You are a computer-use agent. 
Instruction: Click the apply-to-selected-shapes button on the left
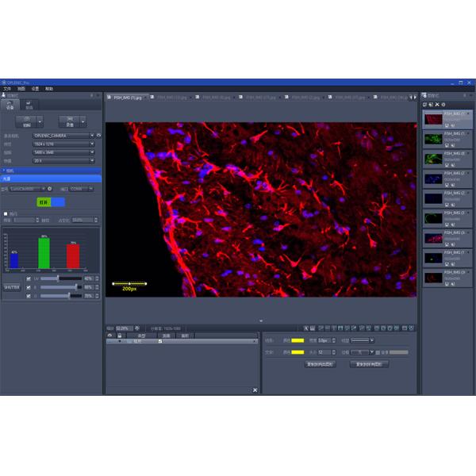(x=320, y=364)
